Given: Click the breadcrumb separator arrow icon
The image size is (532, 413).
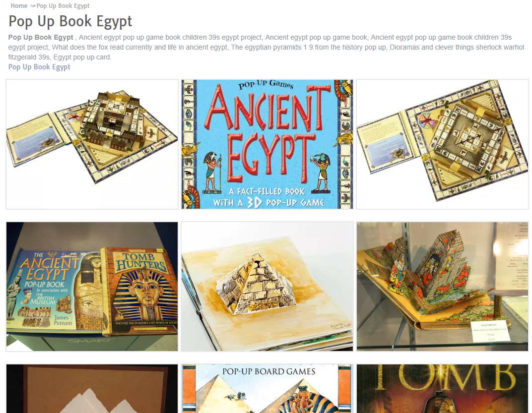Looking at the screenshot, I should pyautogui.click(x=33, y=6).
